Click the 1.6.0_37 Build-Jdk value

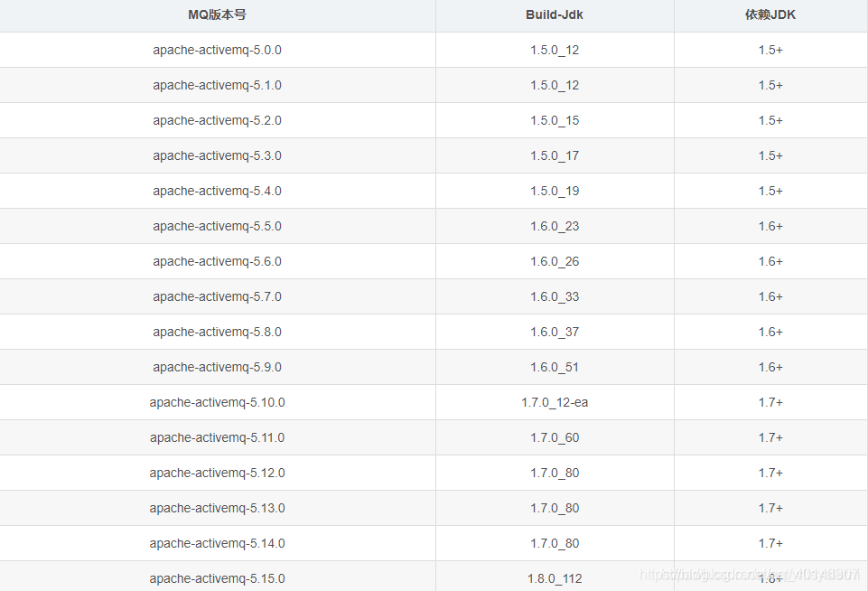(x=554, y=332)
